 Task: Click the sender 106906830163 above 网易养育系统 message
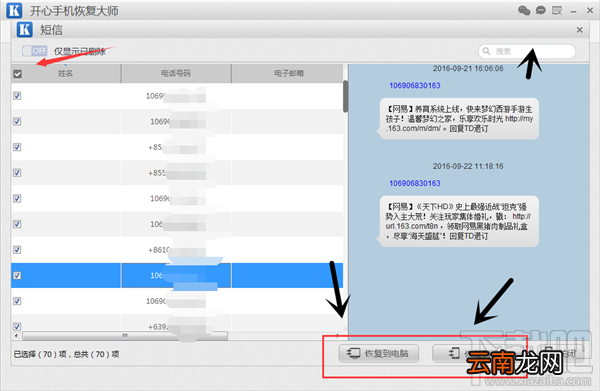[415, 86]
